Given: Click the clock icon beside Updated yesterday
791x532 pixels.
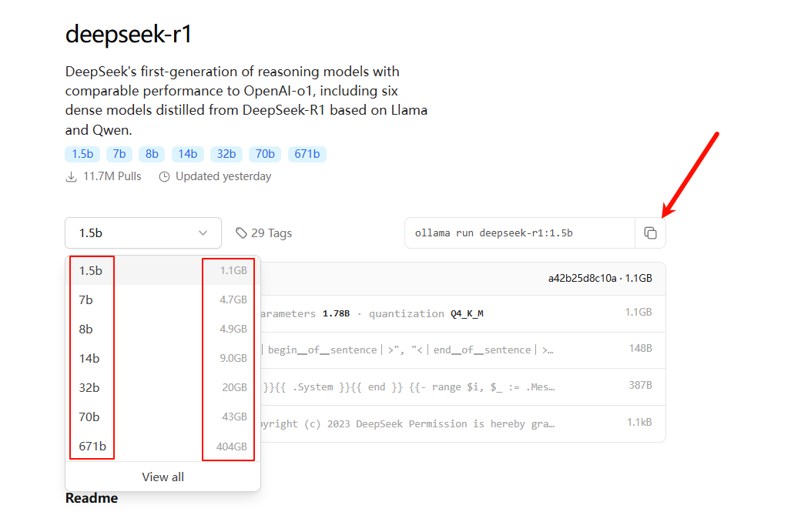Looking at the screenshot, I should click(x=164, y=177).
